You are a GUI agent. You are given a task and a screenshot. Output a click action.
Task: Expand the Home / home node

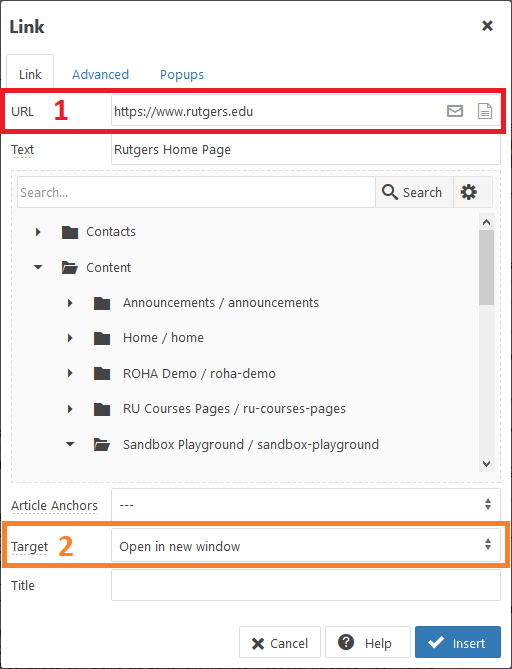(x=70, y=338)
